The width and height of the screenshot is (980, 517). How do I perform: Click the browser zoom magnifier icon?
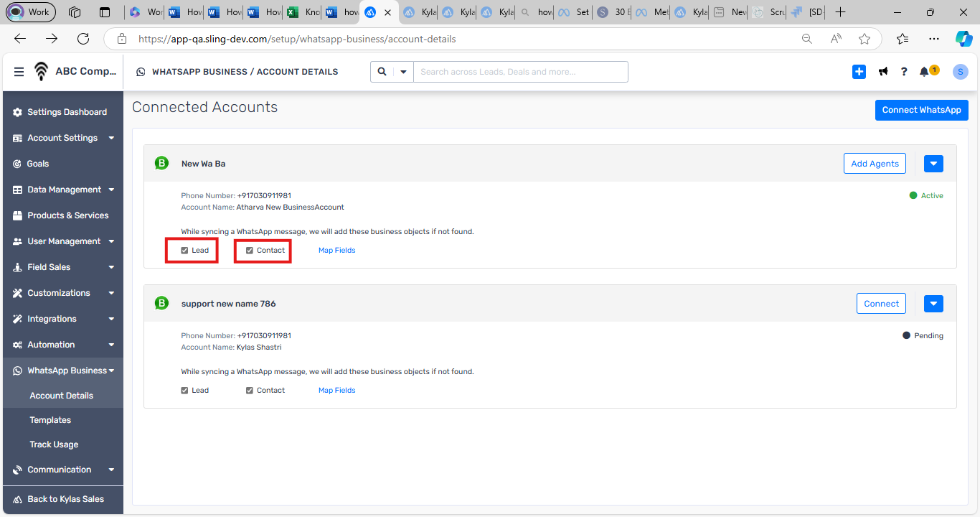[x=807, y=39]
